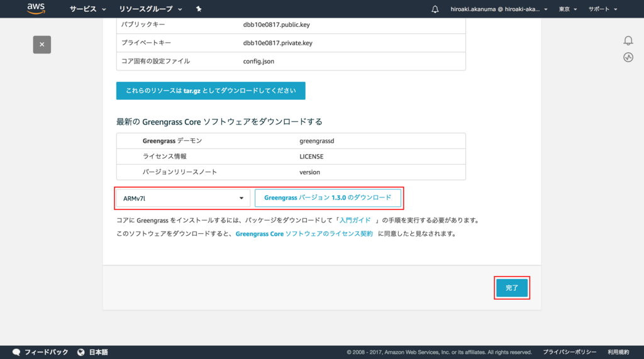Viewport: 644px width, 359px height.
Task: Open the サポート menu
Action: [602, 9]
